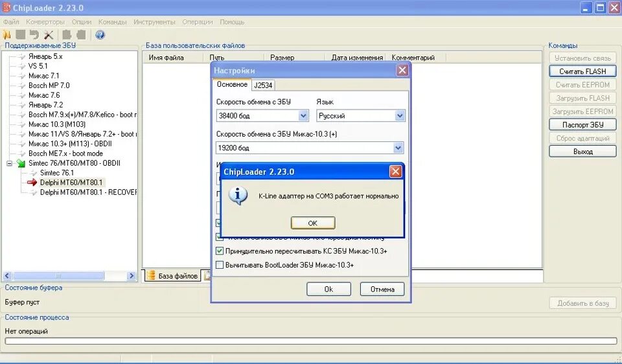
Task: Open the Инструменты menu
Action: (x=154, y=22)
